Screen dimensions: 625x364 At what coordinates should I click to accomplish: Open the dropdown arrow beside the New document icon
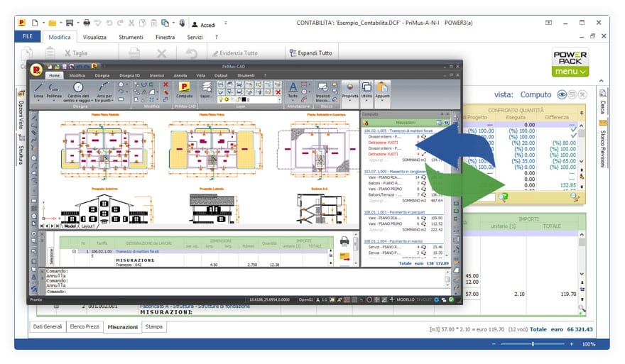(43, 23)
